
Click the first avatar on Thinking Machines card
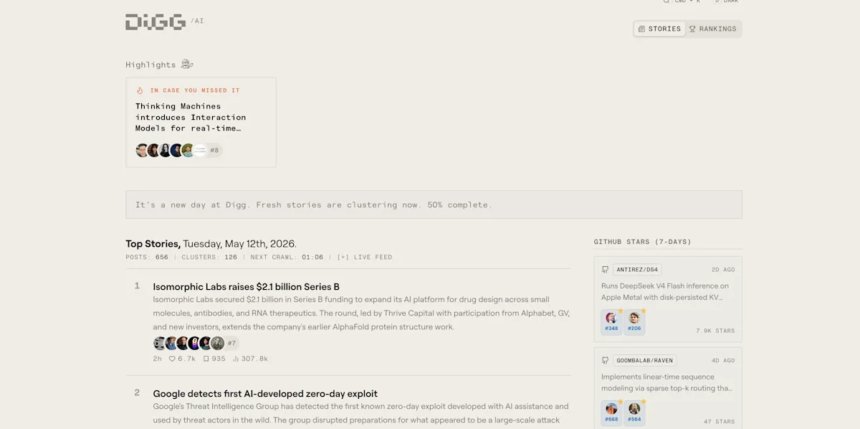pos(142,150)
